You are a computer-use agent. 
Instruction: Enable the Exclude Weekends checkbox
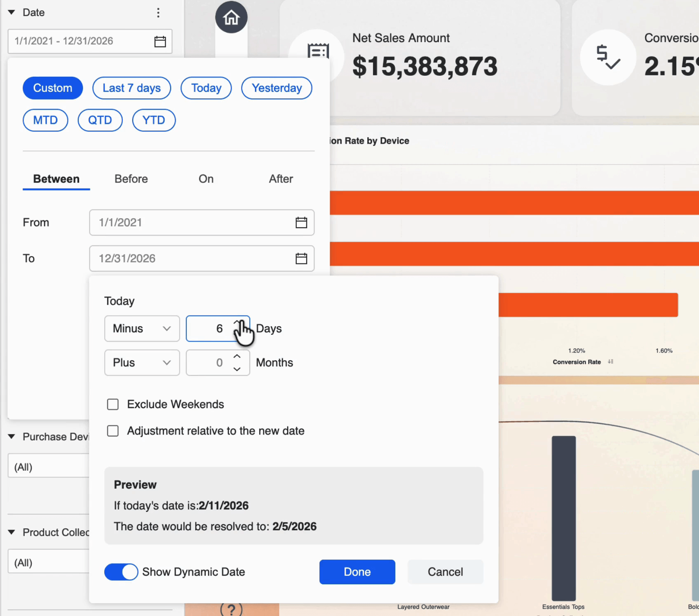[113, 404]
